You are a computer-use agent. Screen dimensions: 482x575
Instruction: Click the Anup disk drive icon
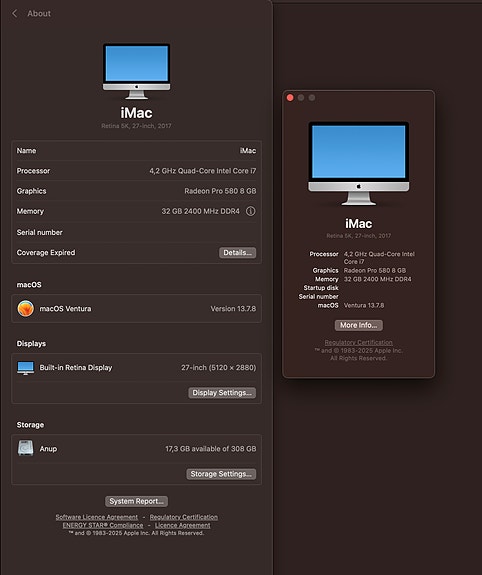[x=26, y=448]
